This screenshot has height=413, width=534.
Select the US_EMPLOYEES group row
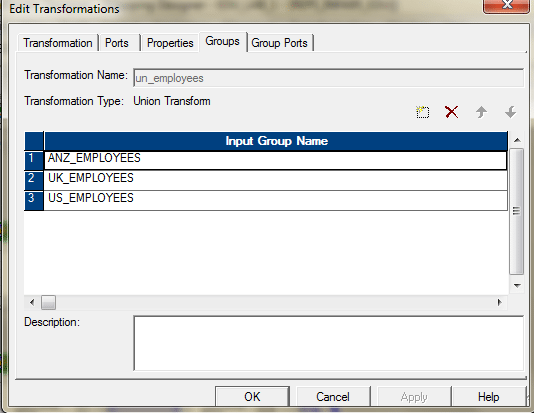point(276,200)
